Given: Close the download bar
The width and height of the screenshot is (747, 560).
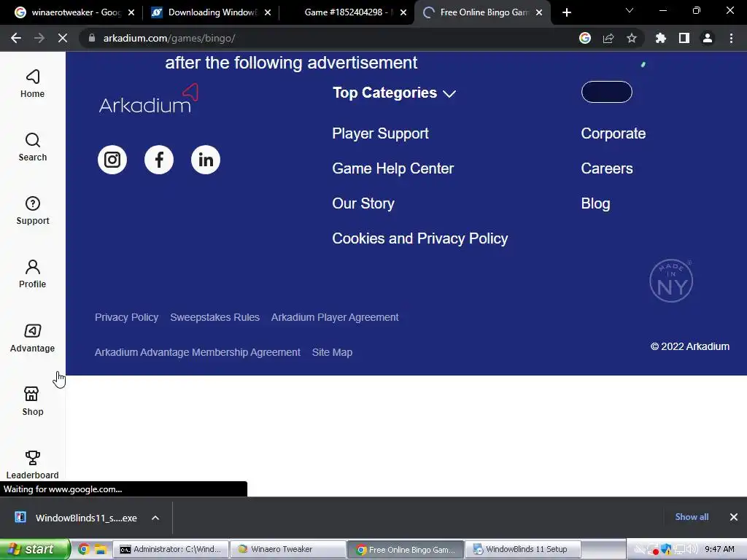Looking at the screenshot, I should pyautogui.click(x=734, y=517).
